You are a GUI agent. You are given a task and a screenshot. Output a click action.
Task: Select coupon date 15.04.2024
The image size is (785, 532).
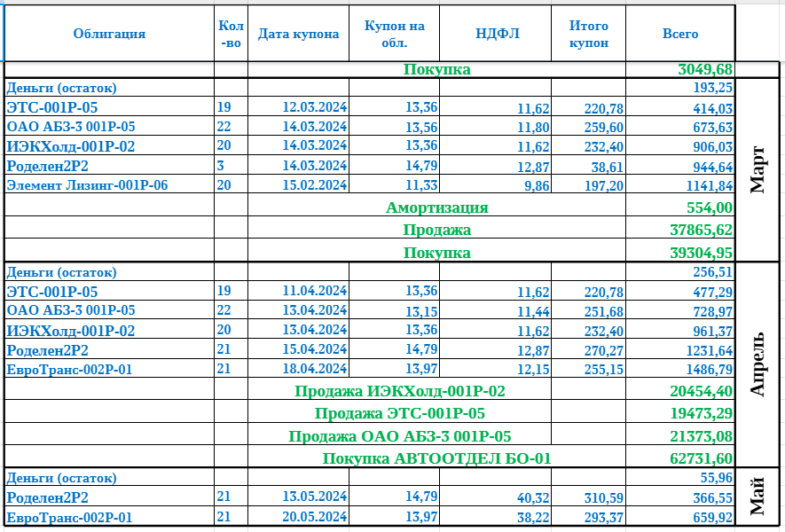314,348
